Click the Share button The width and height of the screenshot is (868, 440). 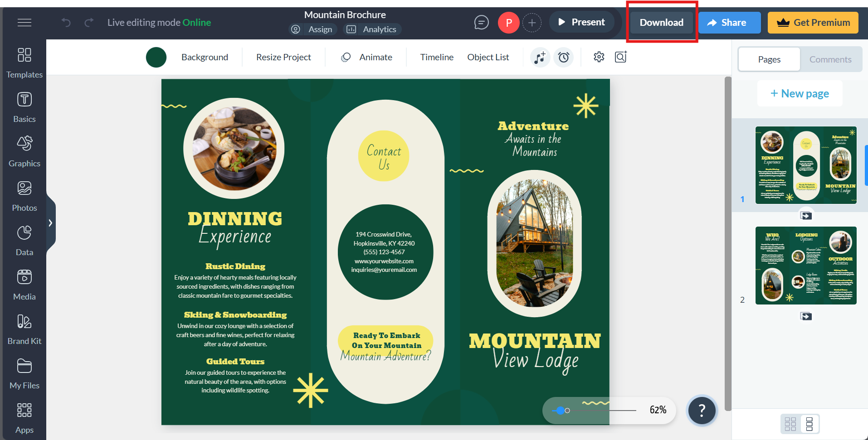tap(729, 23)
